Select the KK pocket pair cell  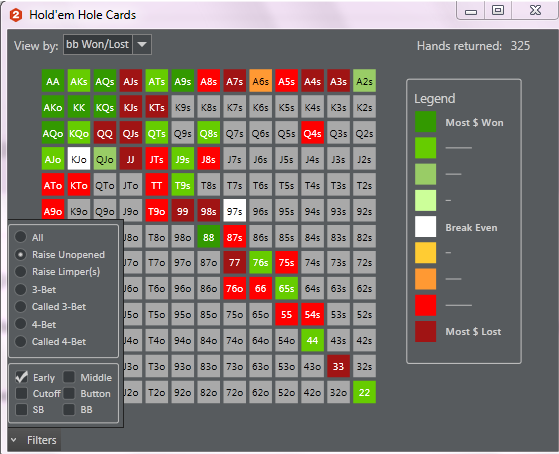pos(79,107)
